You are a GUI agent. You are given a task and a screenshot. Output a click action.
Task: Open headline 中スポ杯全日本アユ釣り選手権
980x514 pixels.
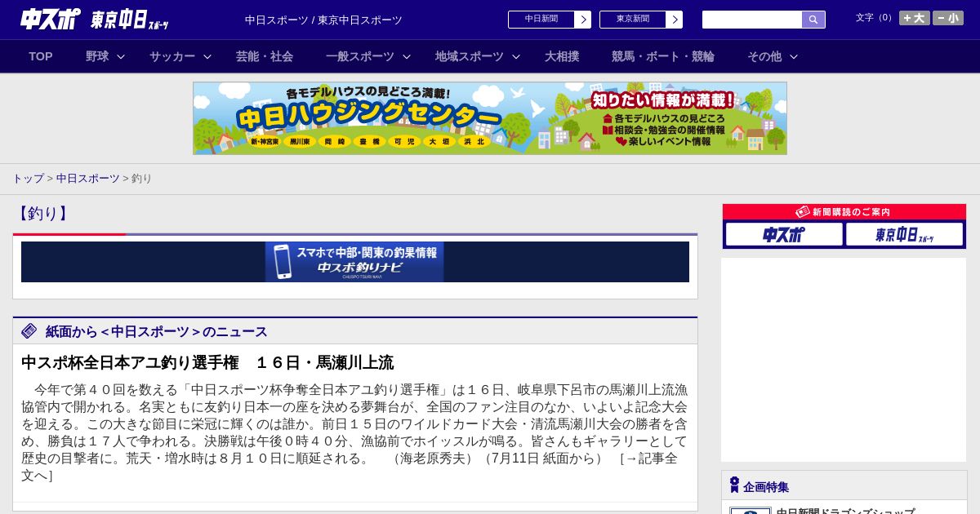[207, 363]
